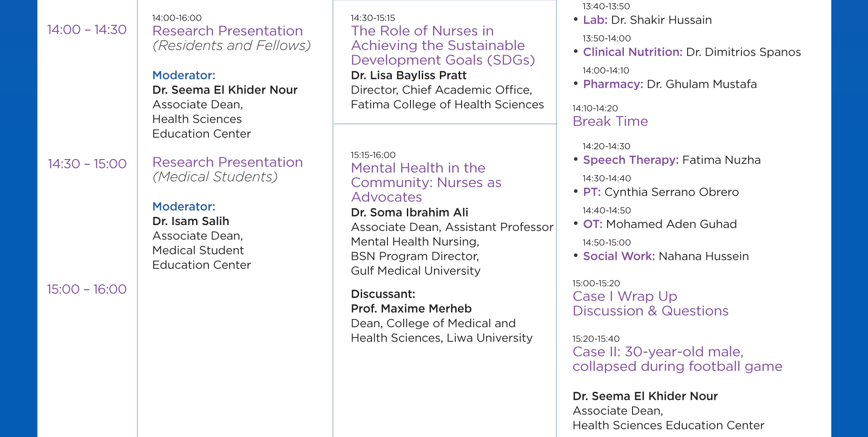Open Research Presentation for Residents and Fellows
This screenshot has width=868, height=437.
(x=227, y=31)
